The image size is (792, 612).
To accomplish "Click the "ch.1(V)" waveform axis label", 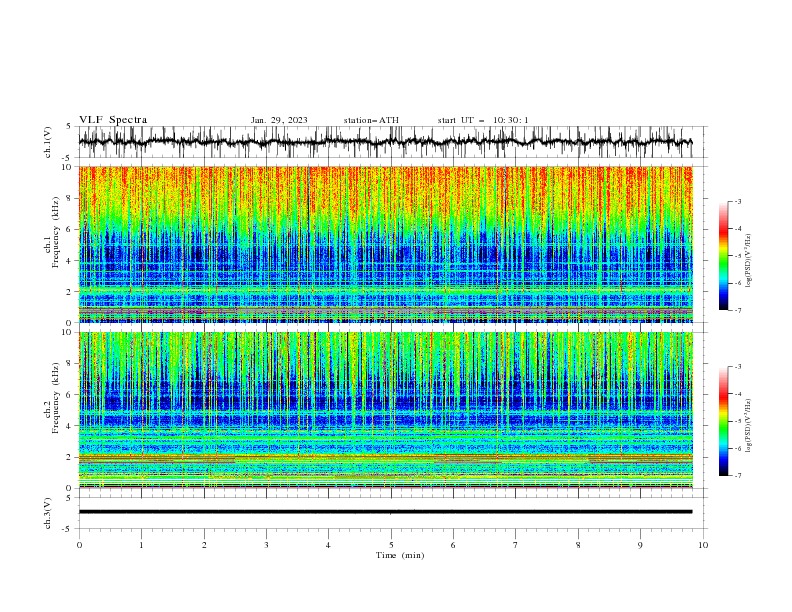I will 48,142.
